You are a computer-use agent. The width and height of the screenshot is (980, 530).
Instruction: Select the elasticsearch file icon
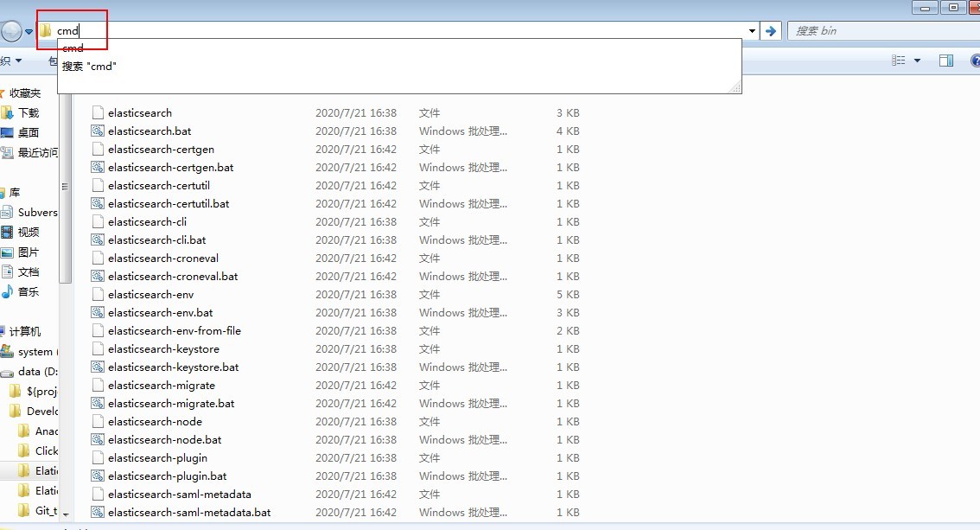[x=98, y=112]
